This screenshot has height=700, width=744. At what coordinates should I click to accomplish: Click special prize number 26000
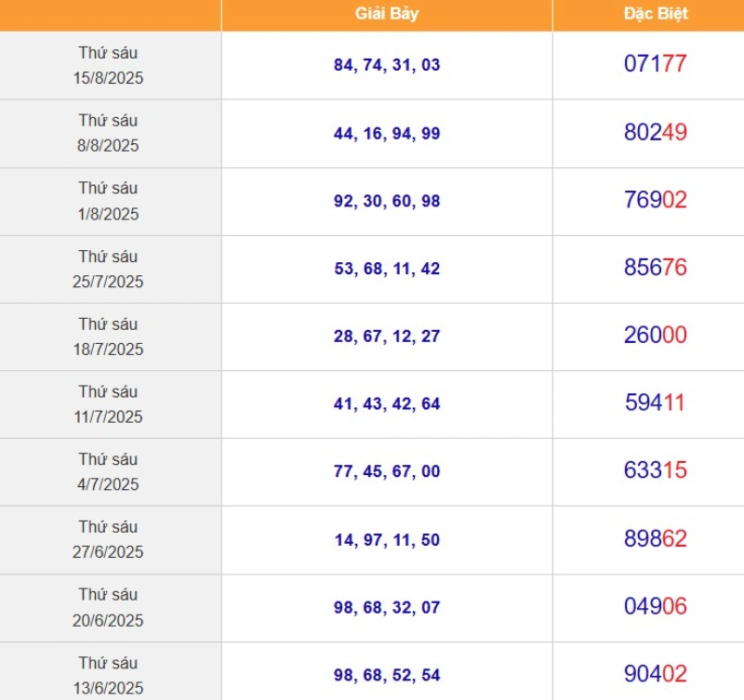656,335
